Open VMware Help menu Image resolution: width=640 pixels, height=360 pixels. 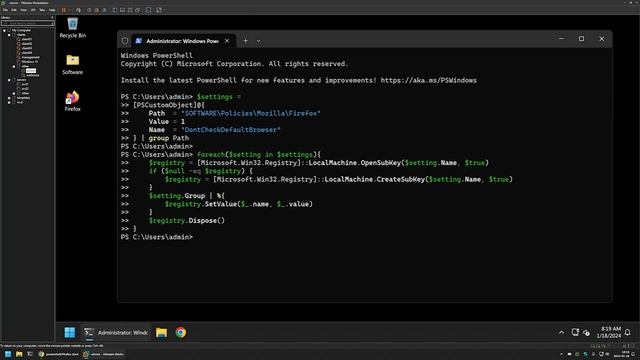coord(52,10)
